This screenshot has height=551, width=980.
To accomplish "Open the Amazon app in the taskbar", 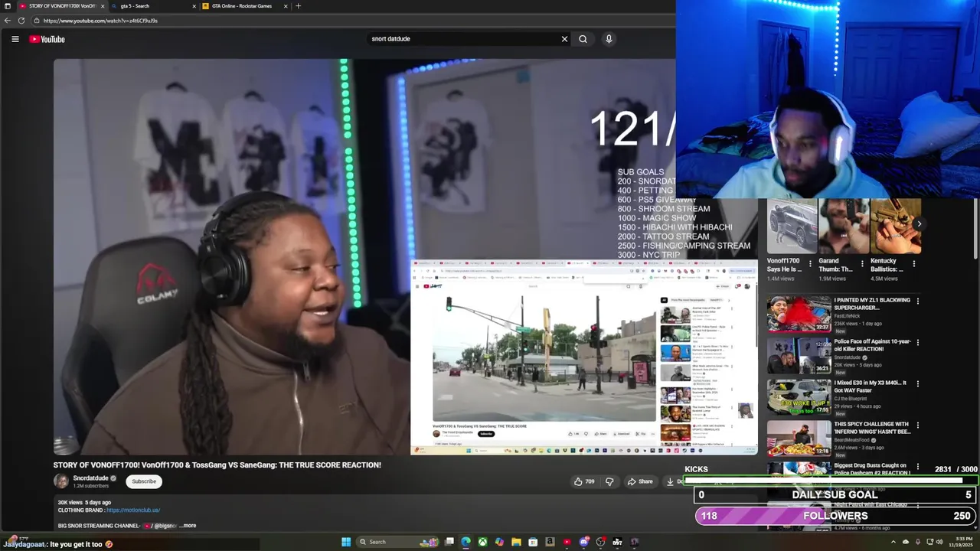I will coord(550,542).
